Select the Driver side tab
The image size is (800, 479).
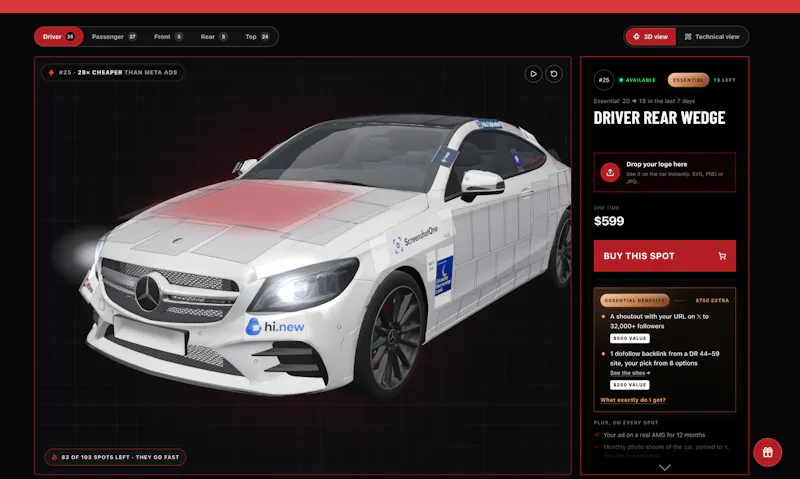pyautogui.click(x=59, y=37)
